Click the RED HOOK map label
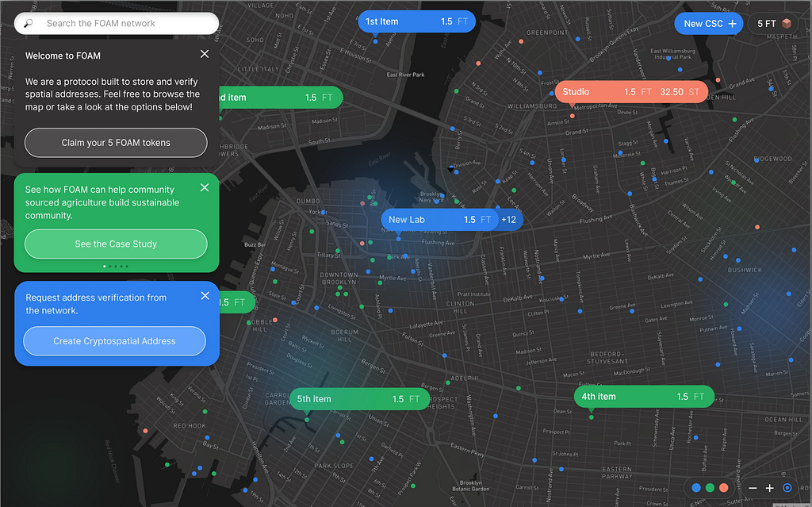This screenshot has width=812, height=507. [x=190, y=425]
